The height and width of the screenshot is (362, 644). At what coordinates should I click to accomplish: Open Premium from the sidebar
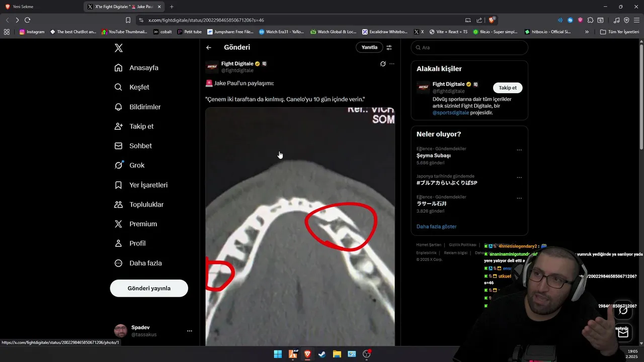coord(135,224)
